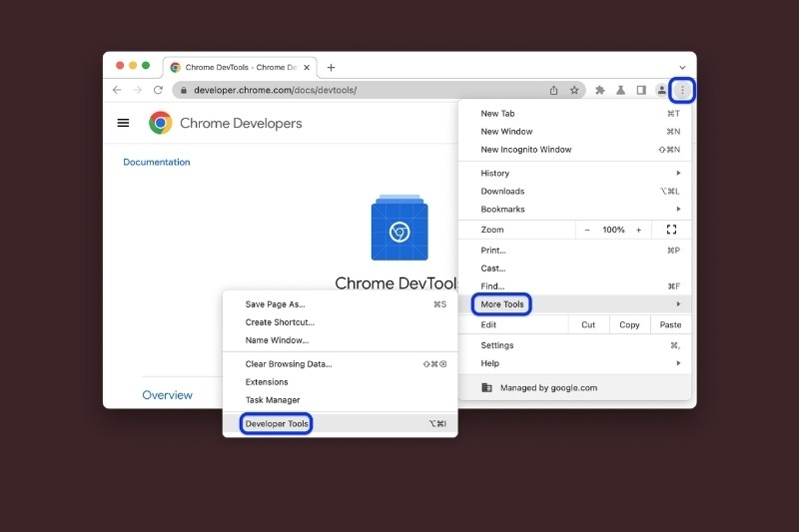This screenshot has height=532, width=799.
Task: Click the Overview link
Action: (x=167, y=395)
